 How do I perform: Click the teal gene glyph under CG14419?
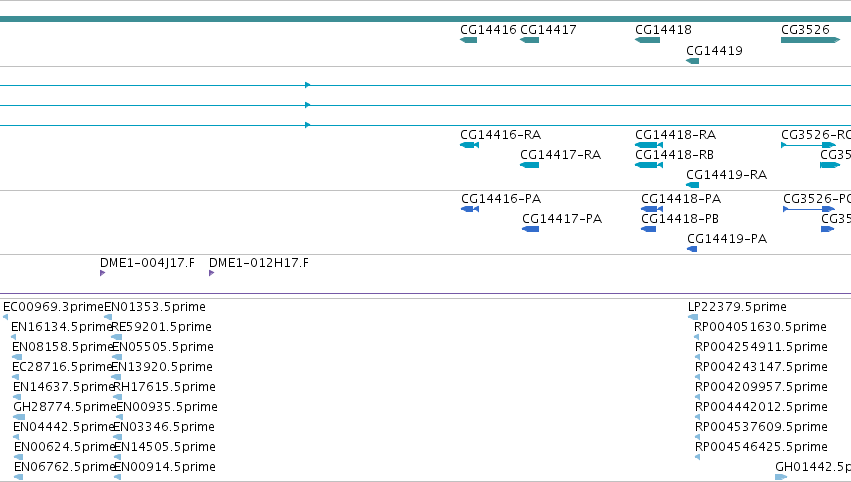click(693, 61)
